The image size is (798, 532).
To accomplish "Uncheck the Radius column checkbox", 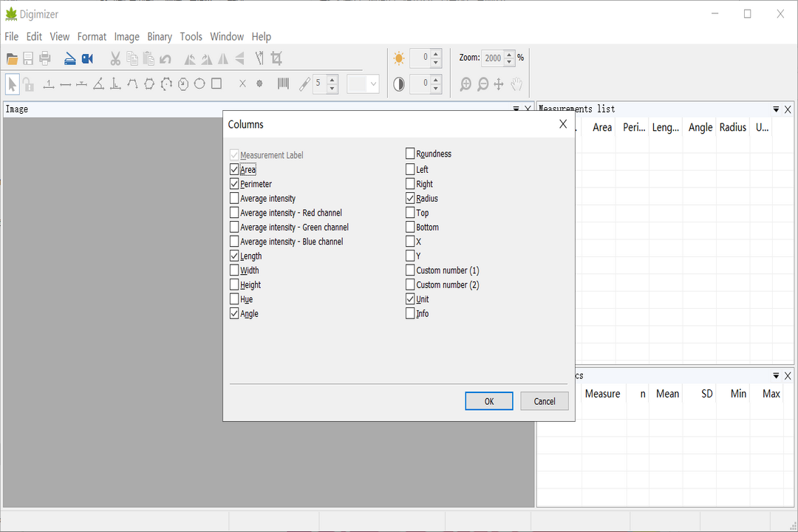I will pyautogui.click(x=410, y=199).
